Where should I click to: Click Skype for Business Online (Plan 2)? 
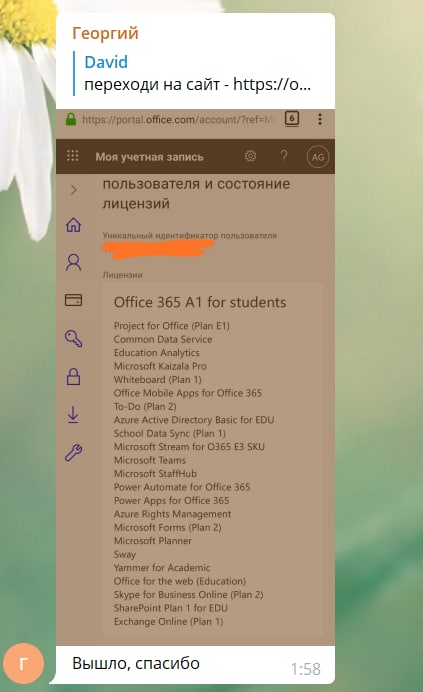189,594
